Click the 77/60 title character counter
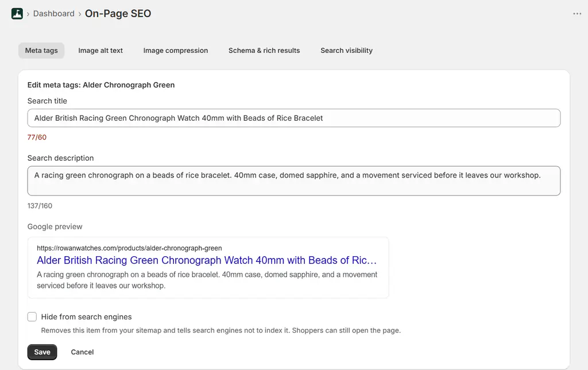This screenshot has height=370, width=588. [x=37, y=137]
